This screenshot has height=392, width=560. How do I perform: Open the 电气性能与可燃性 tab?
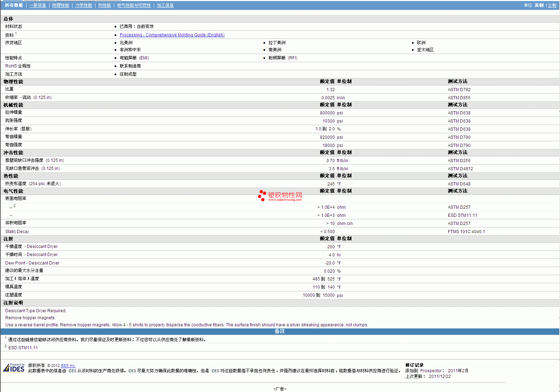[x=134, y=5]
